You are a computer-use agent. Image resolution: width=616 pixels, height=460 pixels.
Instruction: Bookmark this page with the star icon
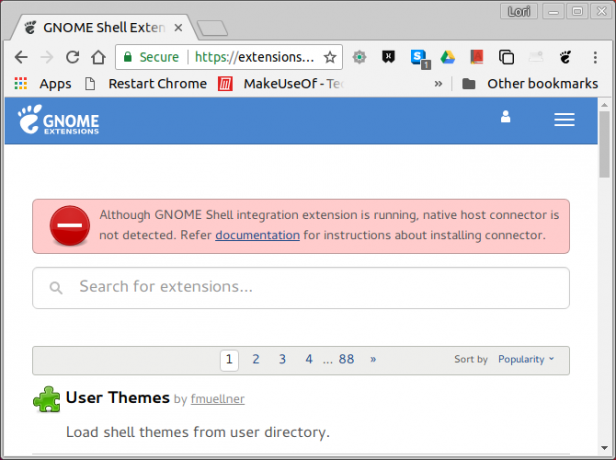[330, 57]
